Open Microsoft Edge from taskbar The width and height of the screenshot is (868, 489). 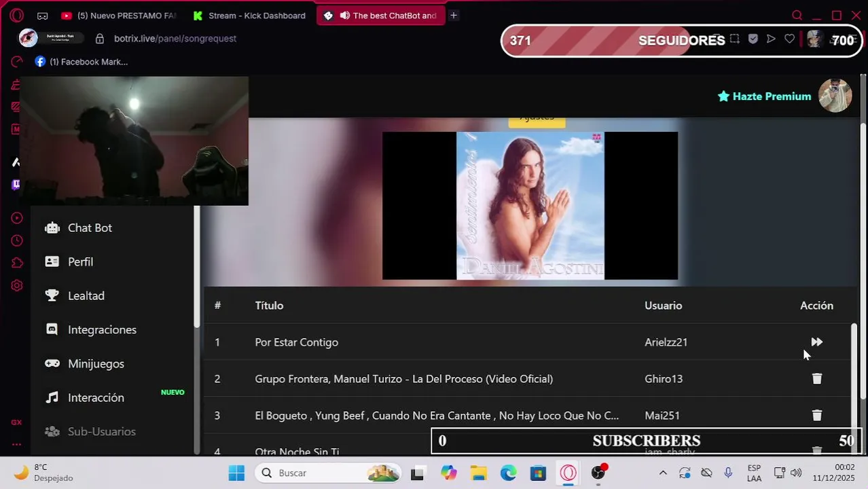click(x=509, y=473)
